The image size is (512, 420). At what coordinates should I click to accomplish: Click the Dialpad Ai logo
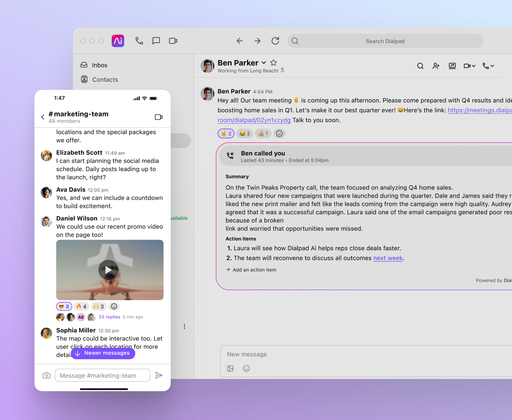coord(118,41)
